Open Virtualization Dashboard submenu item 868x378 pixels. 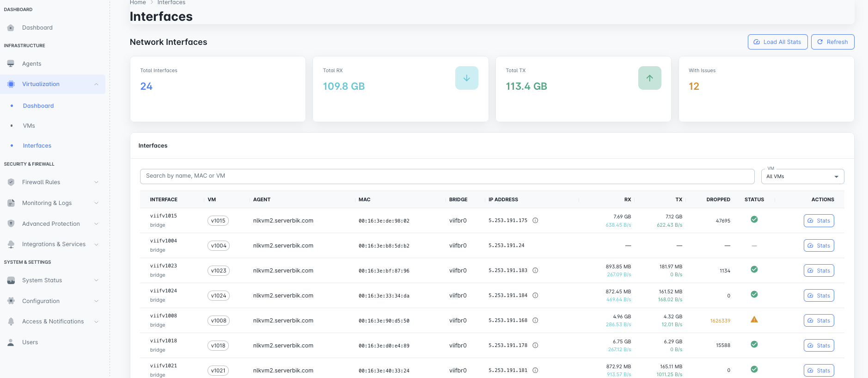tap(38, 106)
